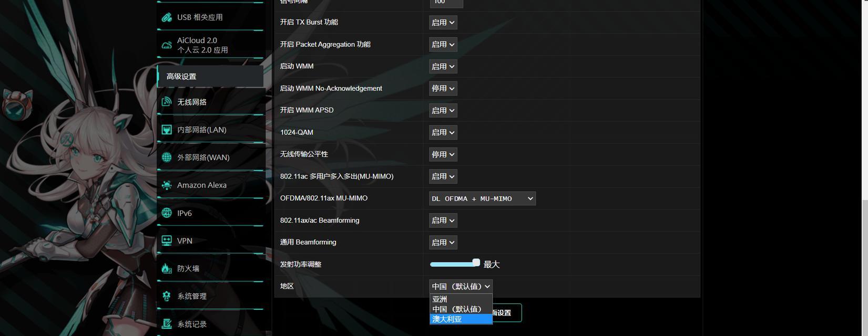
Task: Click the 发射功率调整 power slider
Action: pos(455,264)
